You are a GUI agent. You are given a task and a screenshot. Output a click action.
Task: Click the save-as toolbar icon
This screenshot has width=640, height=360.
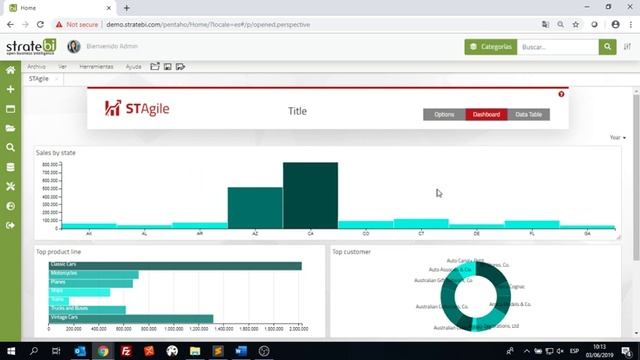[x=180, y=67]
